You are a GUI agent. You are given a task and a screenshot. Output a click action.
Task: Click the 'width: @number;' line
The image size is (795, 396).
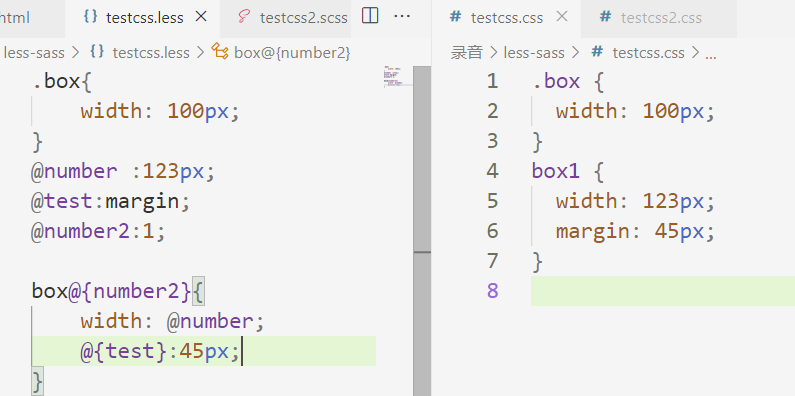pyautogui.click(x=172, y=321)
